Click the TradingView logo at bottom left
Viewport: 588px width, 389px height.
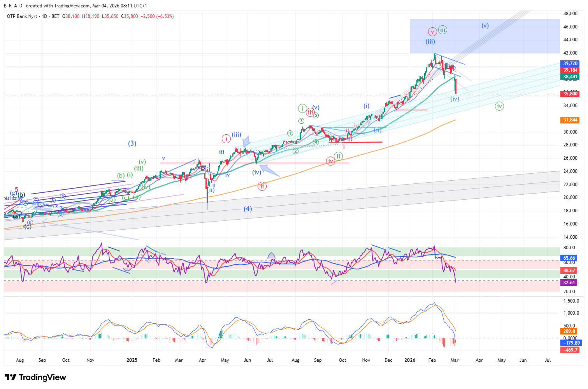point(35,377)
